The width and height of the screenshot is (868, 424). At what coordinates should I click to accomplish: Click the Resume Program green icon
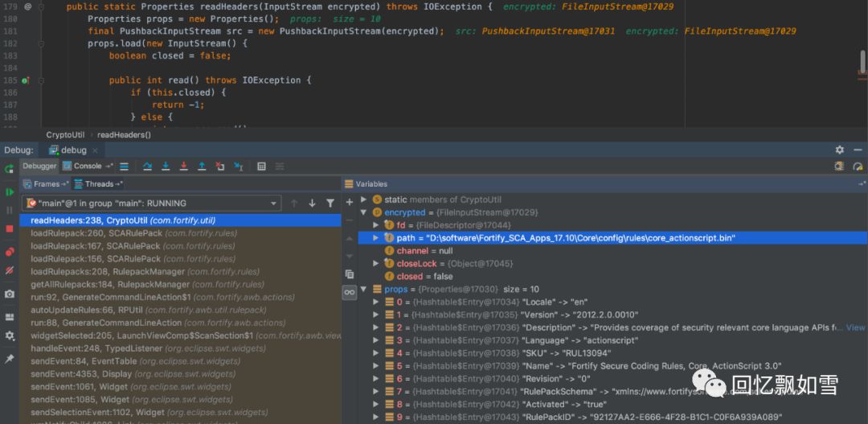pos(10,191)
